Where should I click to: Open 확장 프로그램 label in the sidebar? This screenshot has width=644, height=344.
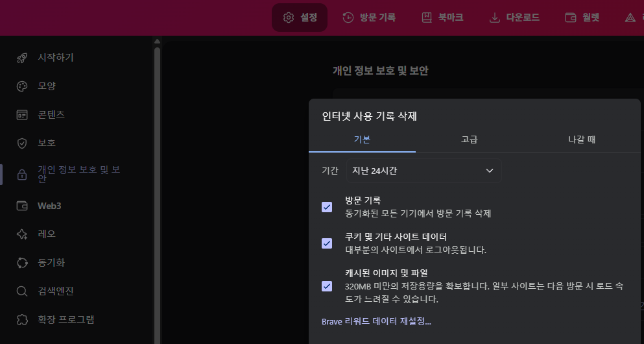point(66,319)
